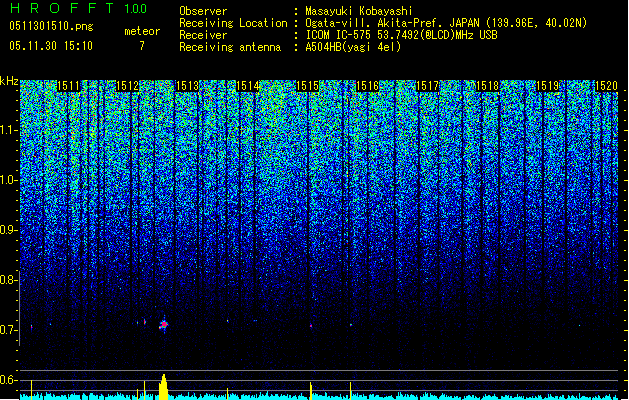Click the 1517 time marker

click(x=428, y=86)
